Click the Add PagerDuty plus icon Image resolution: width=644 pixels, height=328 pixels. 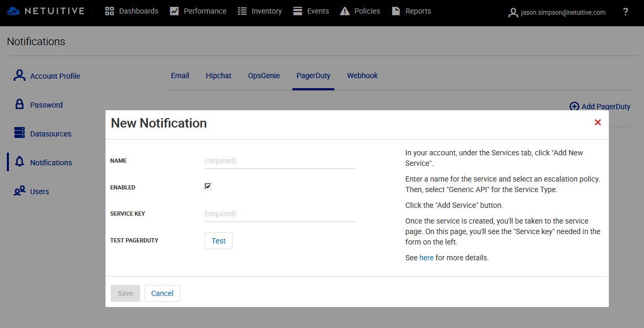pyautogui.click(x=574, y=107)
